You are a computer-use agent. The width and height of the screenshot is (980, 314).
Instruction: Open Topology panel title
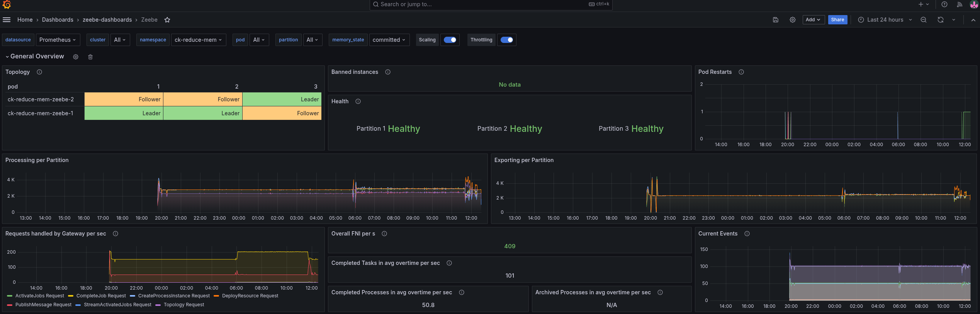pyautogui.click(x=17, y=72)
